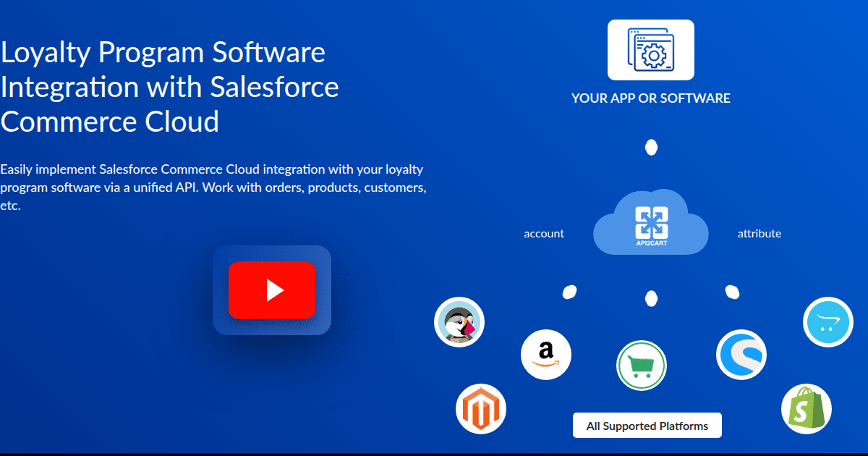Image resolution: width=868 pixels, height=456 pixels.
Task: Select the Magento logo icon
Action: coord(481,409)
